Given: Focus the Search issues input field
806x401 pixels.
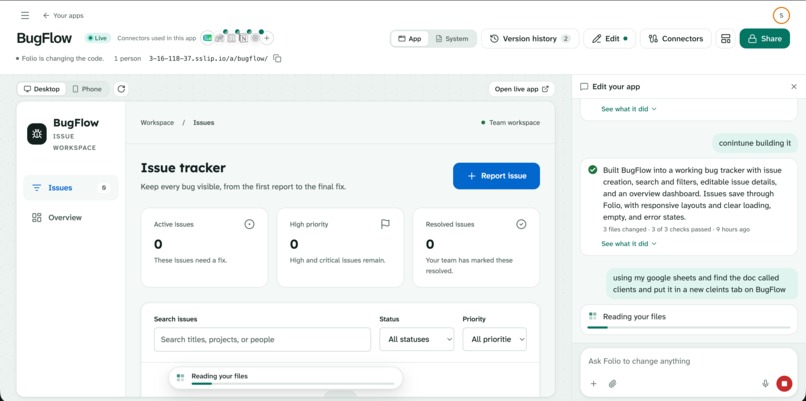Looking at the screenshot, I should tap(262, 339).
